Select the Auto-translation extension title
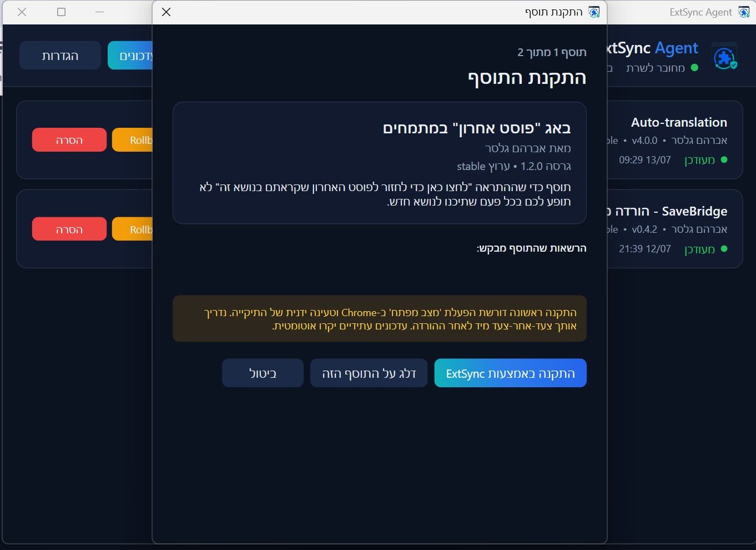Viewport: 756px width, 550px height. pyautogui.click(x=679, y=122)
